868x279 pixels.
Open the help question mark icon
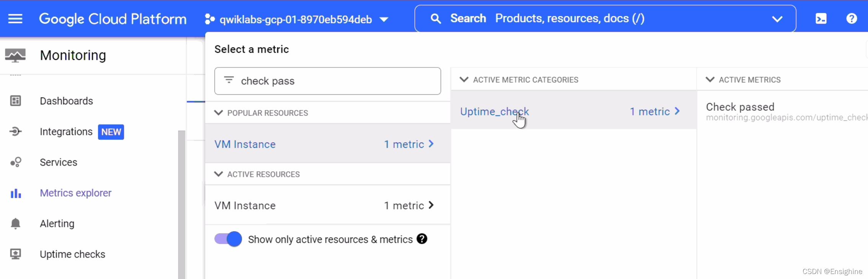point(852,18)
